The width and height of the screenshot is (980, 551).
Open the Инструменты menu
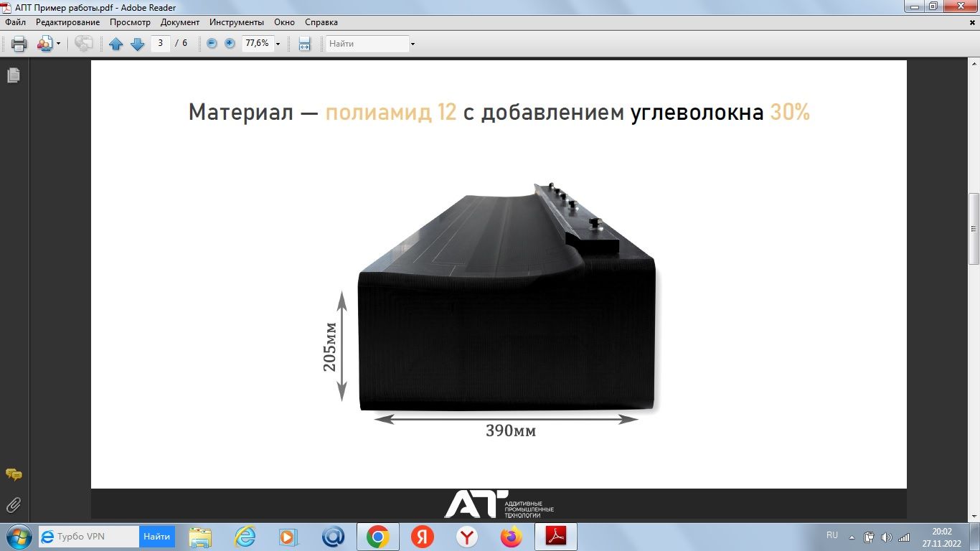[237, 22]
